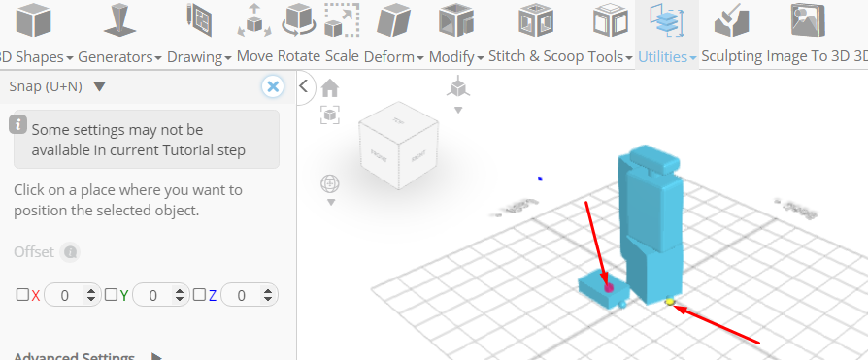Image resolution: width=868 pixels, height=360 pixels.
Task: Click the pink snap point on the box
Action: point(609,287)
